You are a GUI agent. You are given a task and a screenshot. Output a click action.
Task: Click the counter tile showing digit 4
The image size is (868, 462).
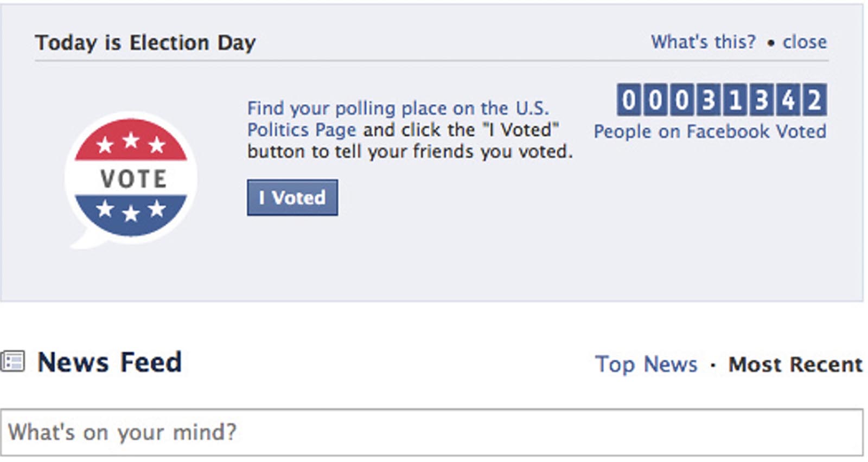tap(788, 100)
